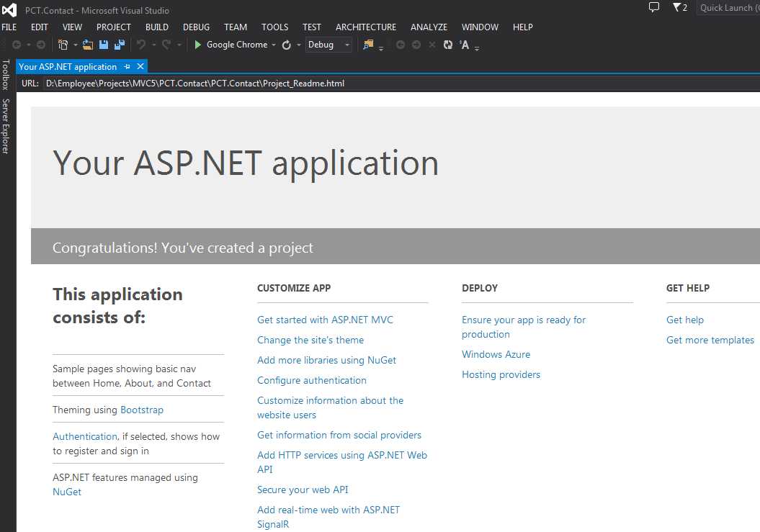
Task: Open Get started with ASP.NET MVC link
Action: [x=325, y=320]
